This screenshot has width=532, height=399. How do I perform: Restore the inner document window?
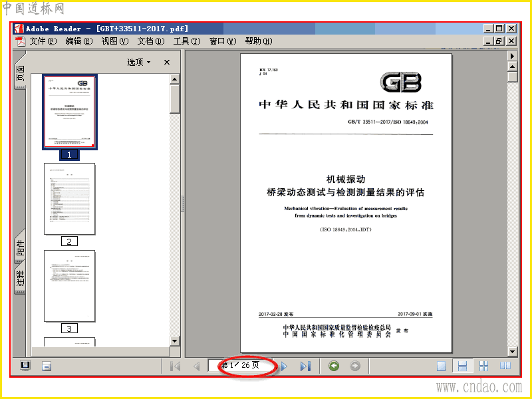[499, 41]
